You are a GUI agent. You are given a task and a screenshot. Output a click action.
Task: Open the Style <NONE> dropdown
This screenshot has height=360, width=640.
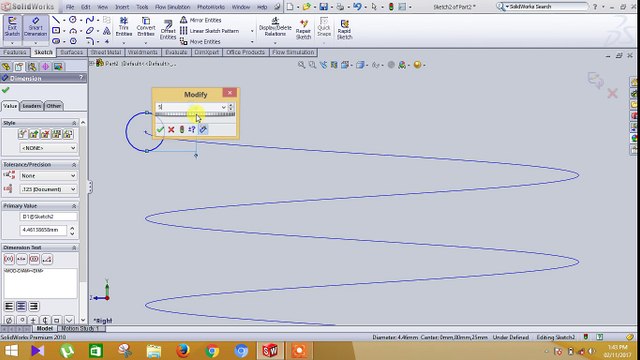click(x=49, y=148)
